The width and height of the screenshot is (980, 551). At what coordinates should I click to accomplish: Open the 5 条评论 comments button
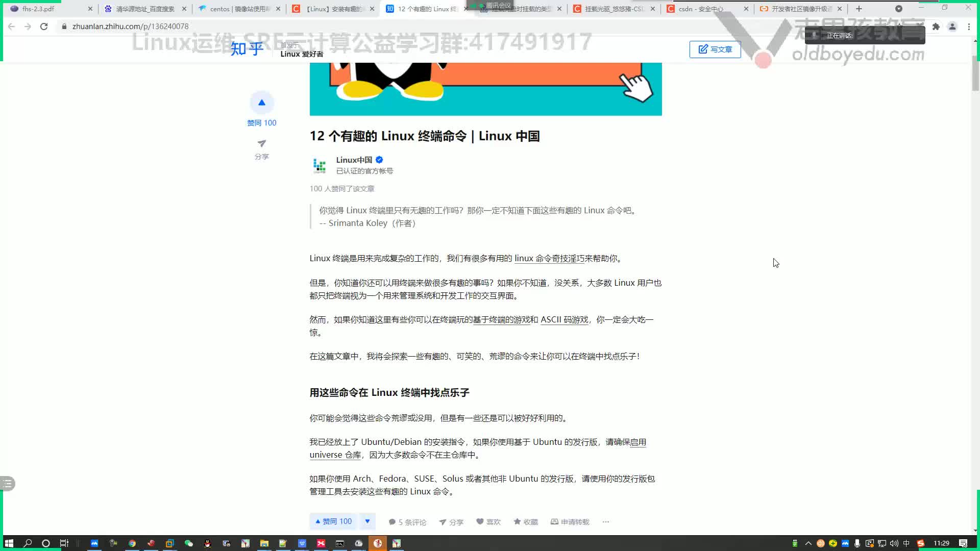pos(407,522)
